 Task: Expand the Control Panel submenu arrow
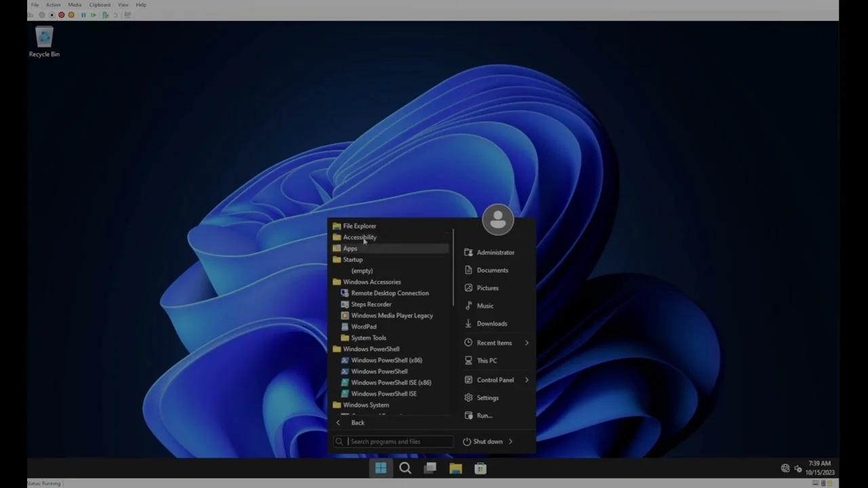pyautogui.click(x=526, y=380)
